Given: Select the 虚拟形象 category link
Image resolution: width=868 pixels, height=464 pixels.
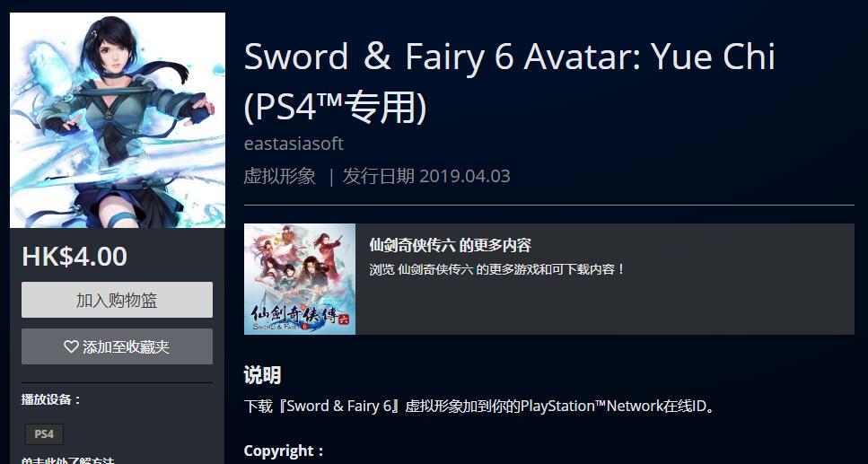Looking at the screenshot, I should 279,176.
